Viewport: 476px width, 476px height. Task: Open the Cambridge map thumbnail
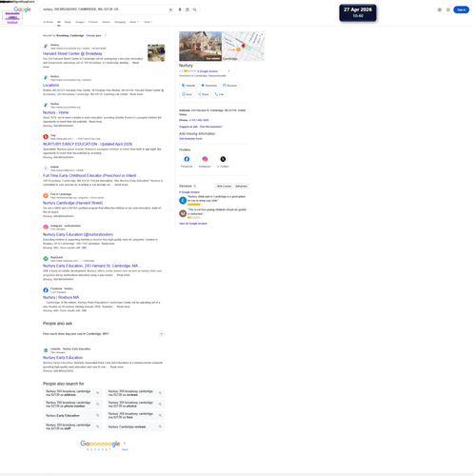pyautogui.click(x=244, y=47)
